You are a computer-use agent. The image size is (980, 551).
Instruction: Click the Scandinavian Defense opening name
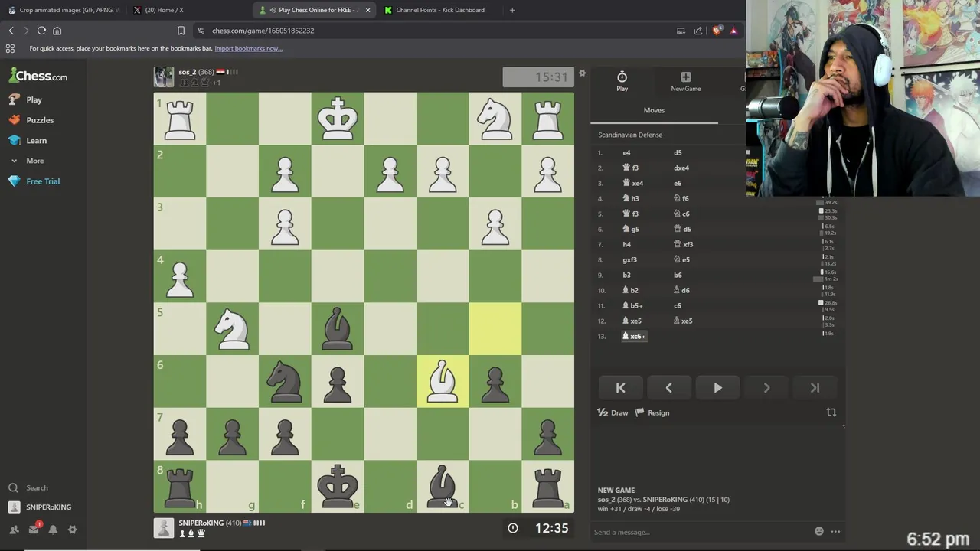(630, 135)
